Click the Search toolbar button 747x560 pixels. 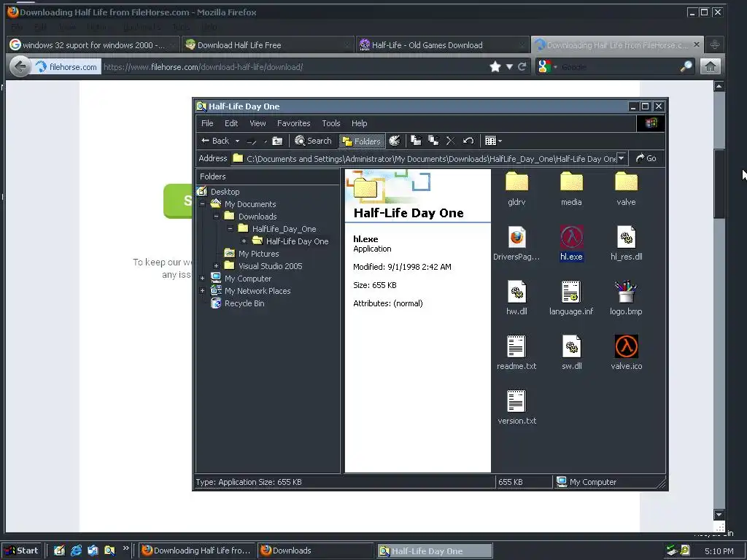point(313,141)
